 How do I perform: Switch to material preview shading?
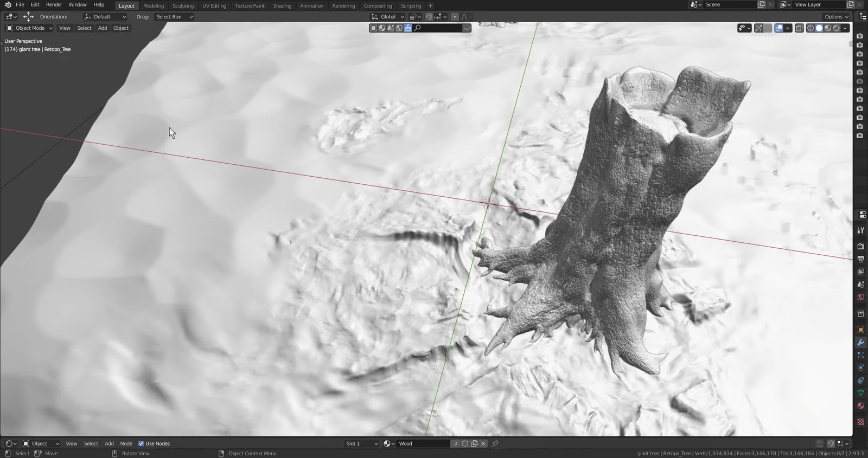point(828,28)
